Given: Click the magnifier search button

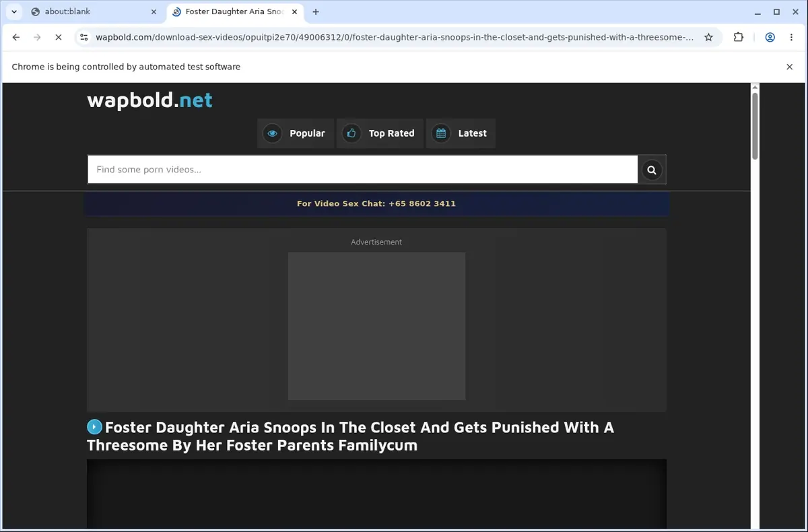Looking at the screenshot, I should [x=652, y=170].
